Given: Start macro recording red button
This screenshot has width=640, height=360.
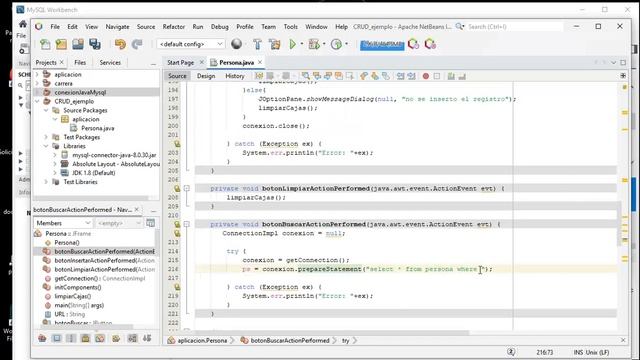Looking at the screenshot, I should click(426, 76).
